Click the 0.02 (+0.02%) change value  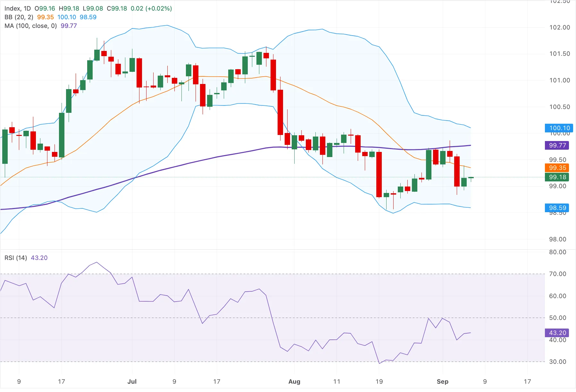(151, 9)
